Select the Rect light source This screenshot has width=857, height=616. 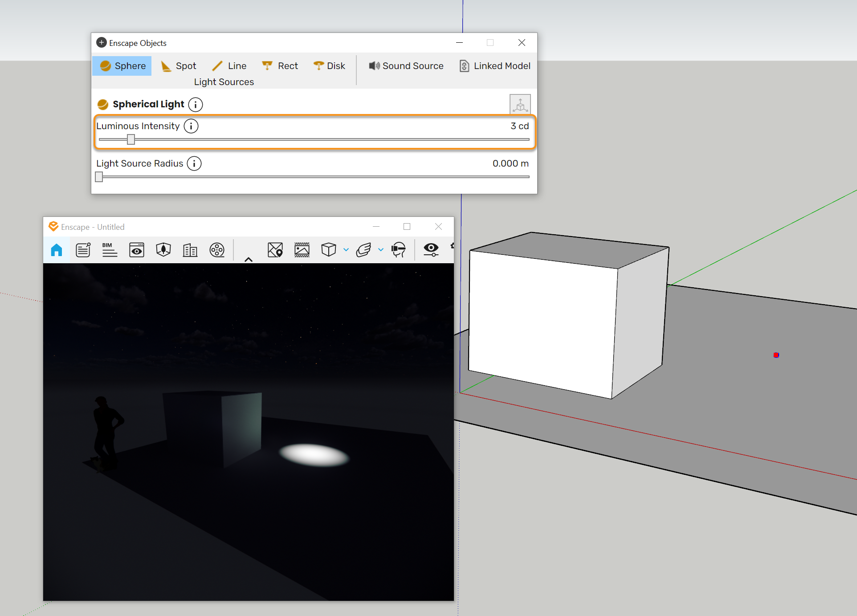pyautogui.click(x=280, y=66)
